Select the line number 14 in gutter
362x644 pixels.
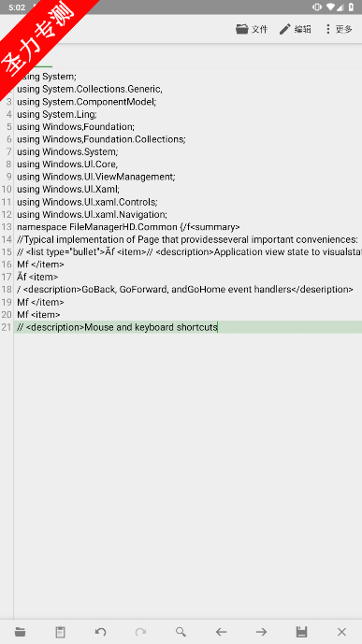pos(7,239)
